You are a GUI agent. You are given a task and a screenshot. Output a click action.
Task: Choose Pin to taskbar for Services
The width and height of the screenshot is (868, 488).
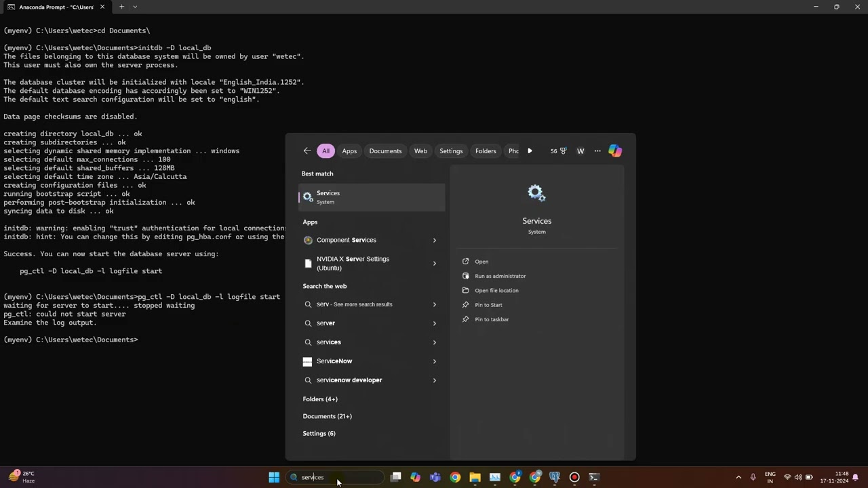485,319
